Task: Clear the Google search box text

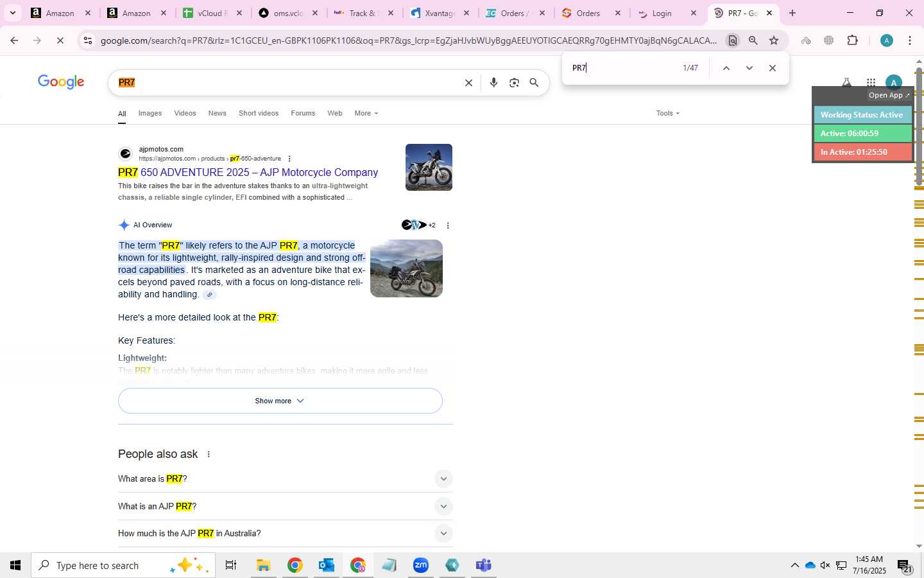Action: 468,83
